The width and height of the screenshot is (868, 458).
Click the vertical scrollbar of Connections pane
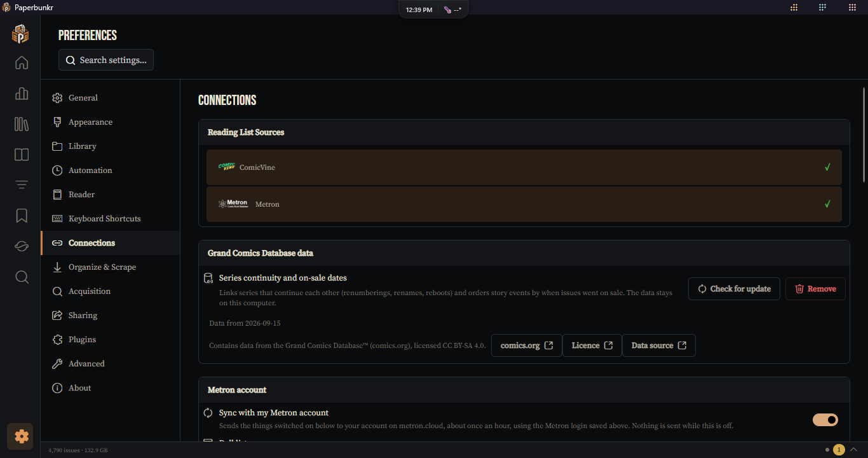point(864,135)
